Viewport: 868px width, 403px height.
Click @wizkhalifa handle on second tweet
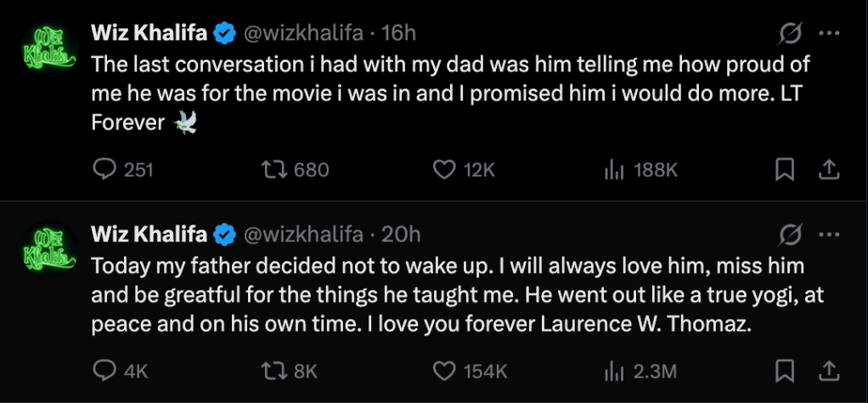303,234
